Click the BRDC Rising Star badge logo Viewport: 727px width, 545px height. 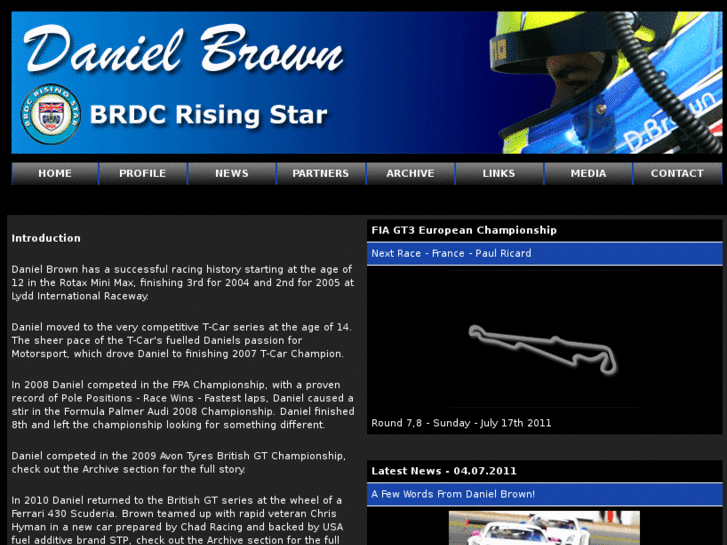coord(51,114)
